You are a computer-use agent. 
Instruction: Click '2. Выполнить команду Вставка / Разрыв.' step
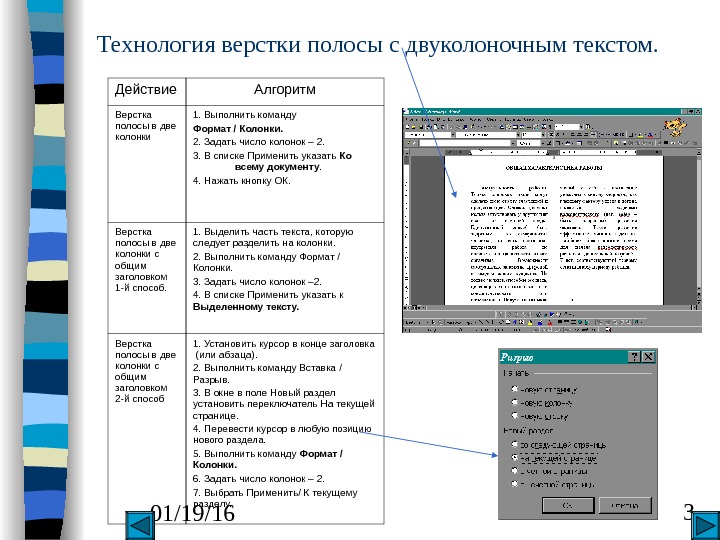[x=267, y=374]
